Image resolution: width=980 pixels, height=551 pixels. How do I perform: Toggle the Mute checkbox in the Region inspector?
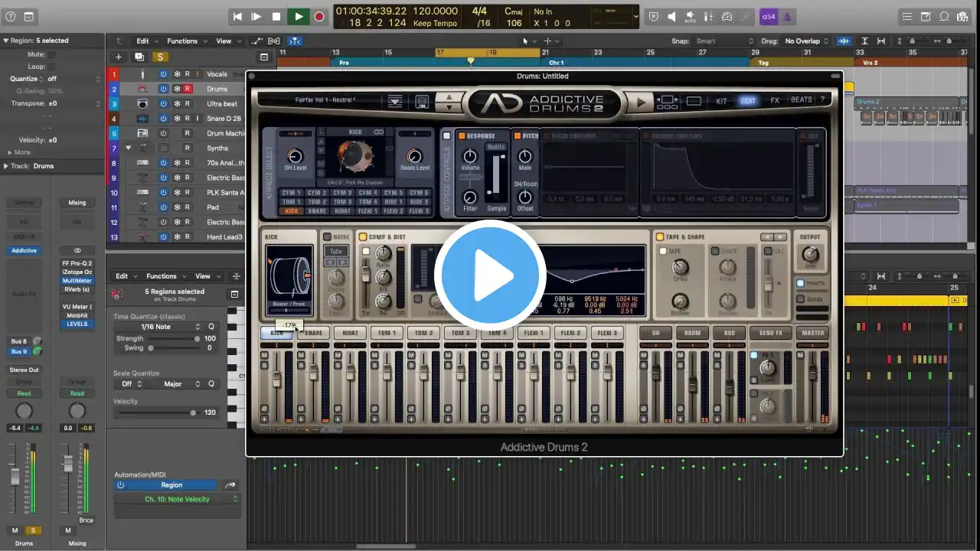pyautogui.click(x=52, y=55)
